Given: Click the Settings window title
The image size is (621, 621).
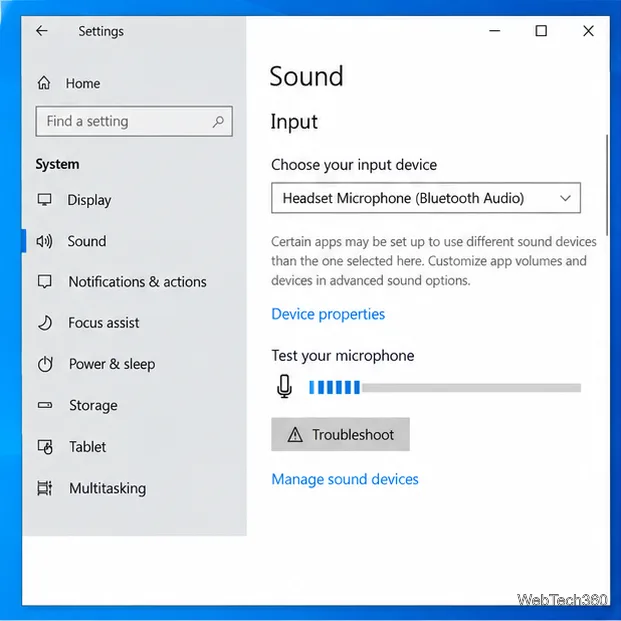Looking at the screenshot, I should pos(101,31).
